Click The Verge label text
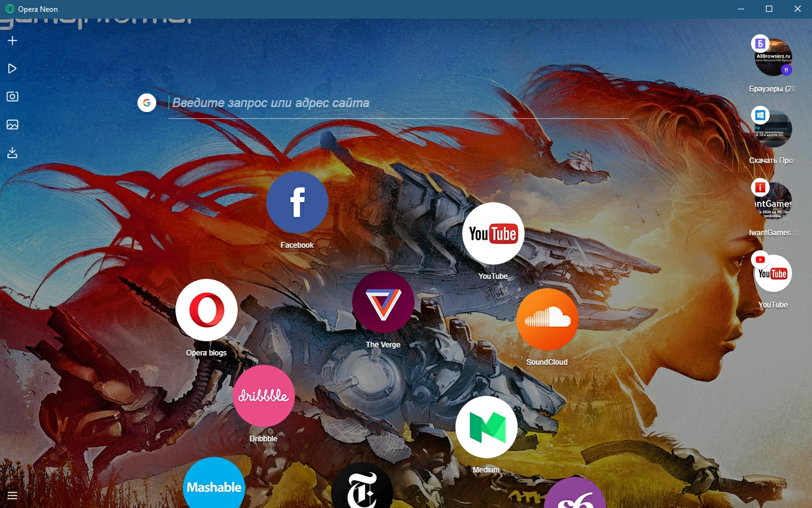This screenshot has height=508, width=812. pos(383,345)
